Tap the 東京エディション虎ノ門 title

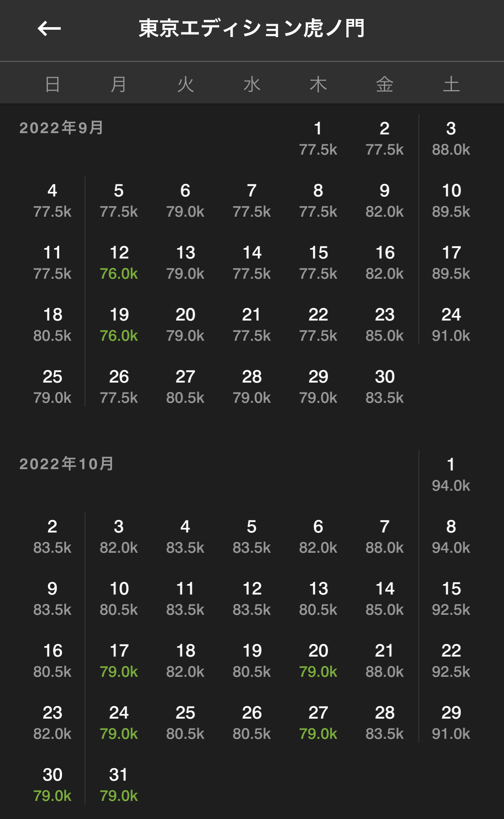pyautogui.click(x=252, y=29)
